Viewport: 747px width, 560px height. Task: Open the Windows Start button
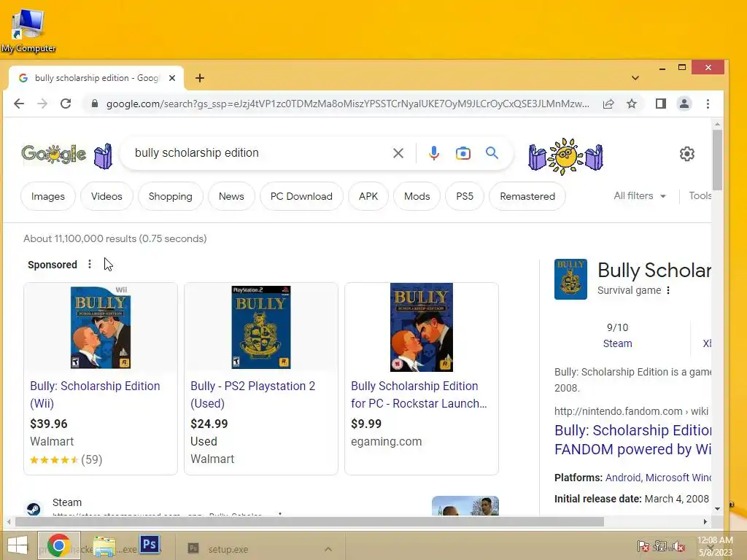coord(18,545)
